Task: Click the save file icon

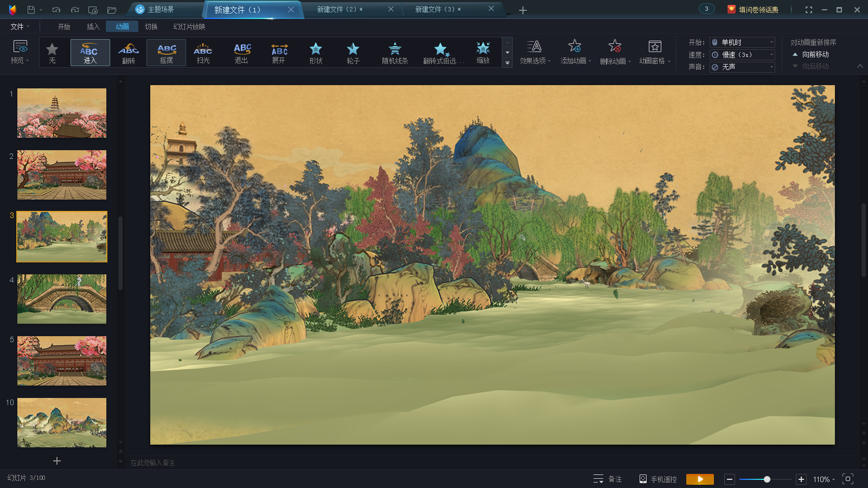Action: coord(31,10)
